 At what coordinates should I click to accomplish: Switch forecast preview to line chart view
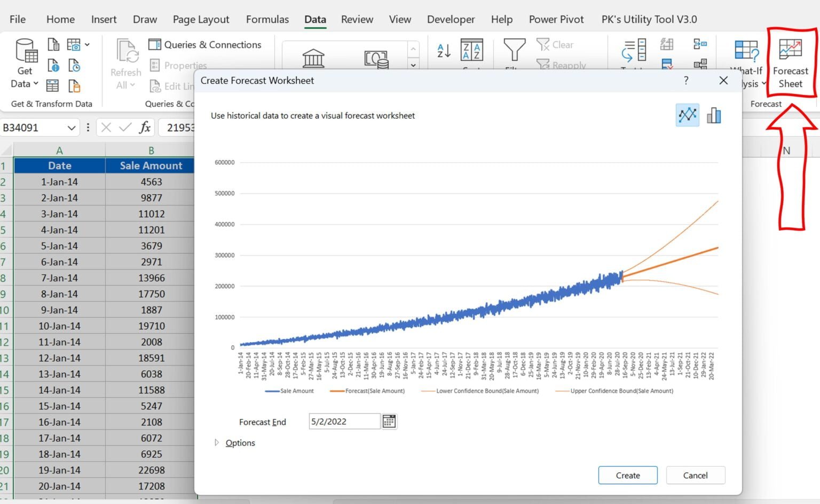coord(688,115)
